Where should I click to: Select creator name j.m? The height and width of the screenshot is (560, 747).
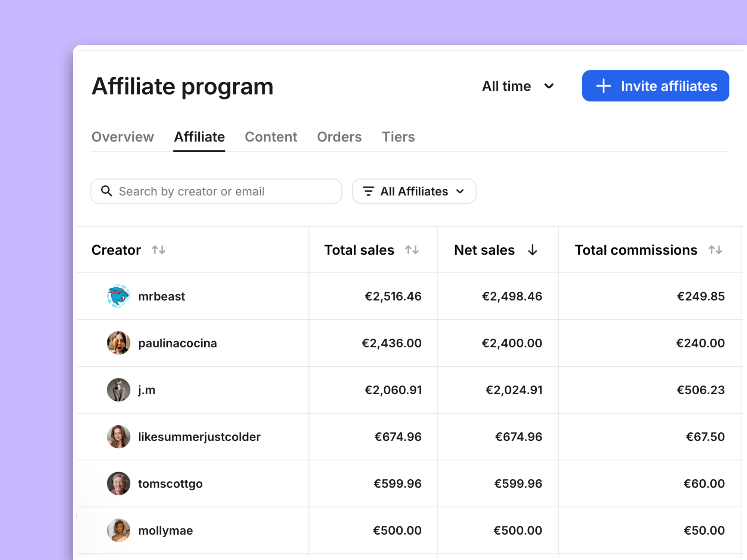[x=147, y=390]
